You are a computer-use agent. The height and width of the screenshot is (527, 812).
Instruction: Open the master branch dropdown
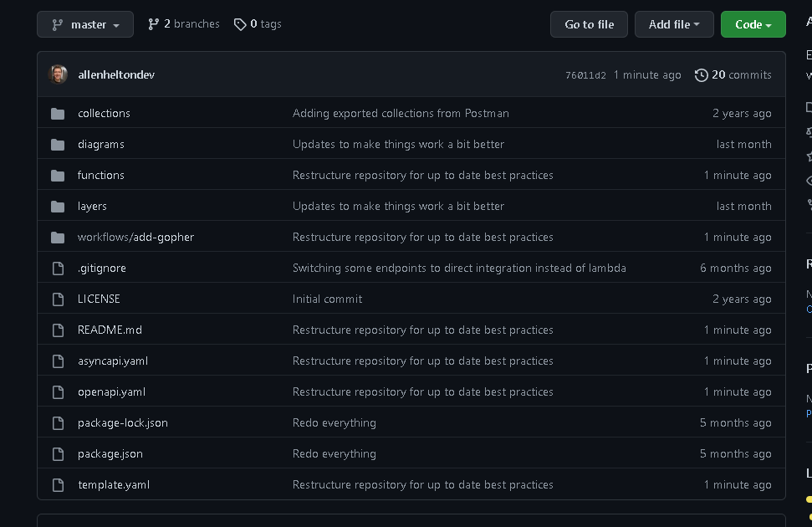coord(85,24)
